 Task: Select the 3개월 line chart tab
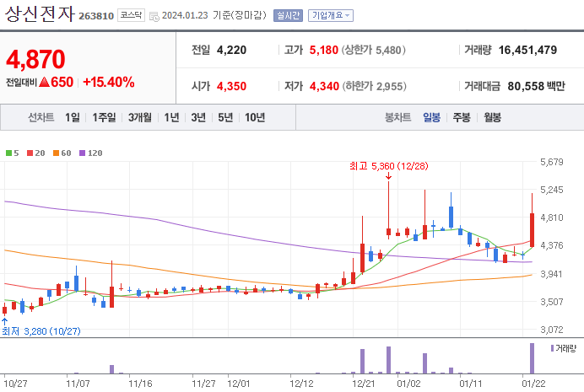[x=139, y=117]
